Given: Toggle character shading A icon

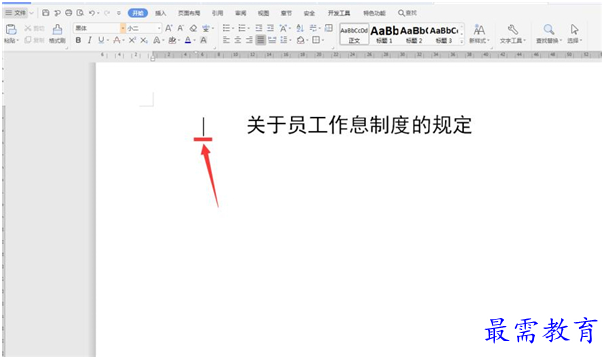Looking at the screenshot, I should tap(204, 40).
